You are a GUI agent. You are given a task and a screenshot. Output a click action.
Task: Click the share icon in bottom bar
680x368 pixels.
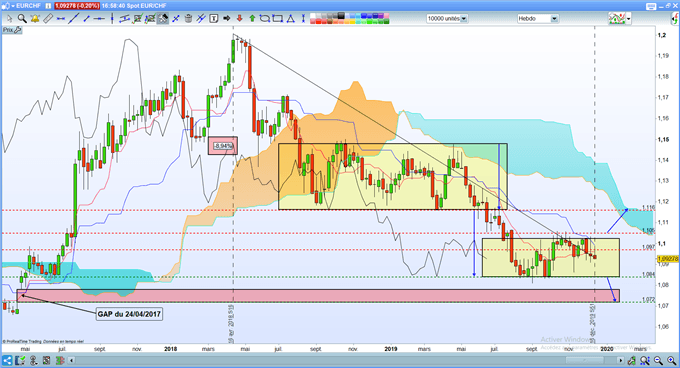7,360
